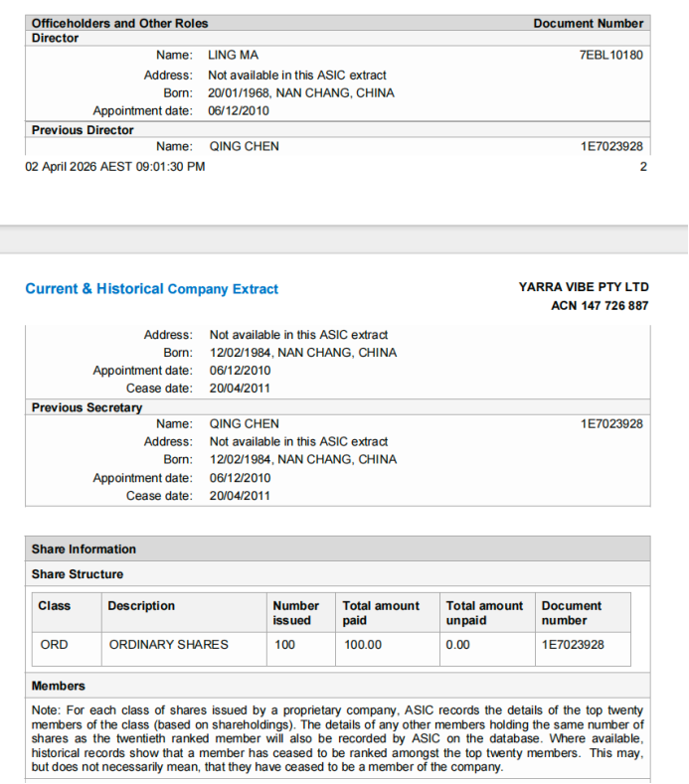The width and height of the screenshot is (689, 784).
Task: Click the 'Total amount unpaid' column header
Action: pos(484,613)
